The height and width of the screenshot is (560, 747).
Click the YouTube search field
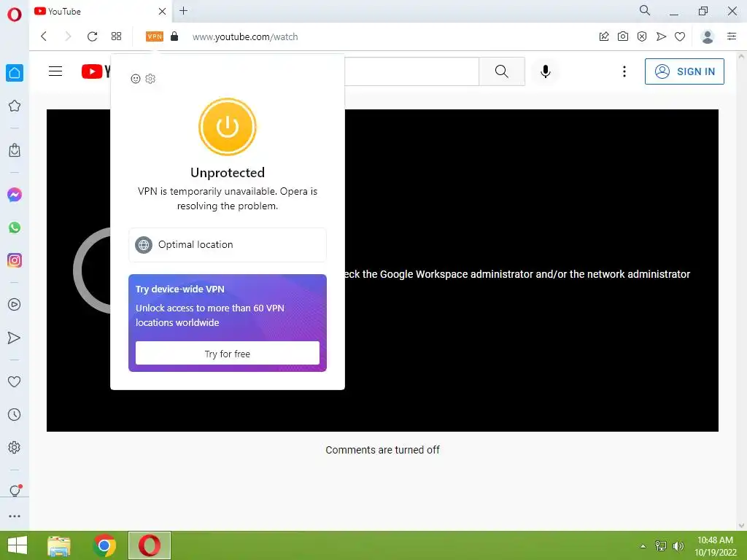pyautogui.click(x=411, y=71)
